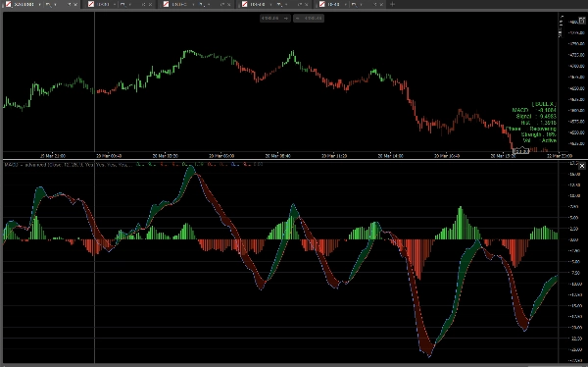Click the Phase Recovering overlay line

pyautogui.click(x=531, y=129)
